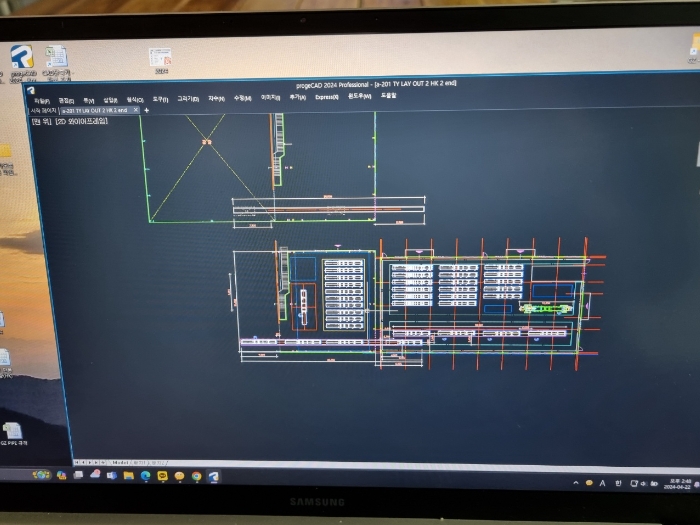700x525 pixels.
Task: Open the 그리기(D) menu
Action: 188,99
